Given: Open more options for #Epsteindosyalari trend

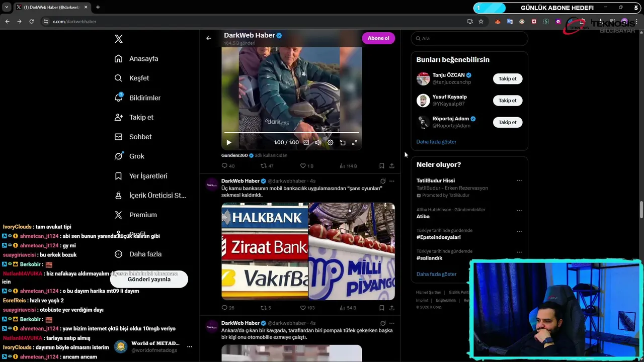Looking at the screenshot, I should (519, 231).
